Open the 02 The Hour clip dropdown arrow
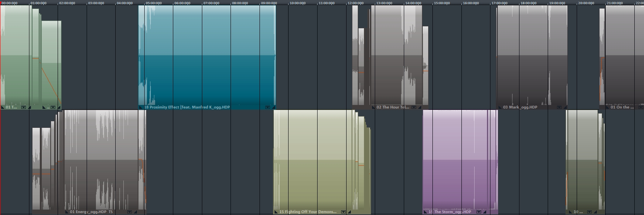 tap(413, 107)
